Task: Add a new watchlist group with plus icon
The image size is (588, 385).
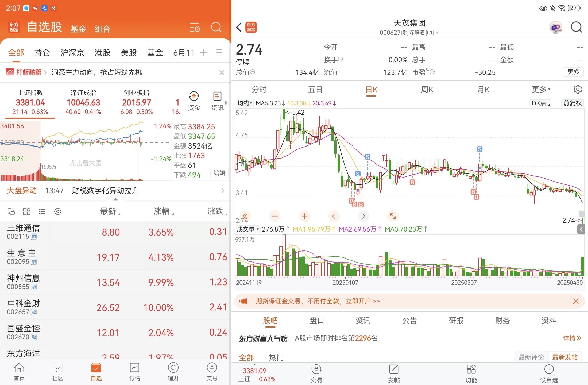Action: click(x=203, y=52)
